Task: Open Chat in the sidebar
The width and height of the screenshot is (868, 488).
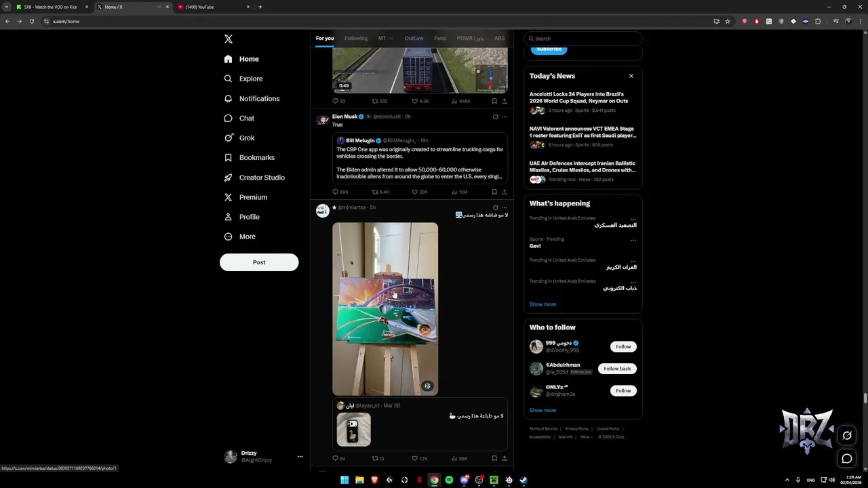Action: coord(239,118)
